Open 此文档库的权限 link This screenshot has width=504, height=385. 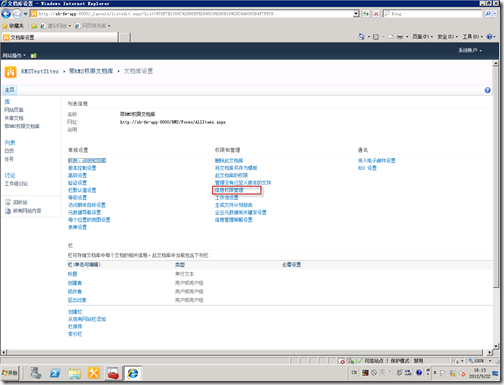click(x=231, y=175)
